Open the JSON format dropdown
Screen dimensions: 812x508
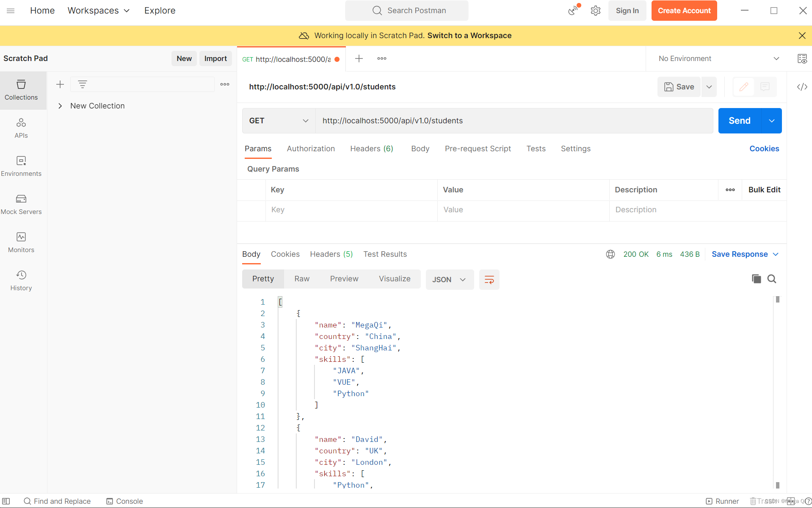pos(450,280)
